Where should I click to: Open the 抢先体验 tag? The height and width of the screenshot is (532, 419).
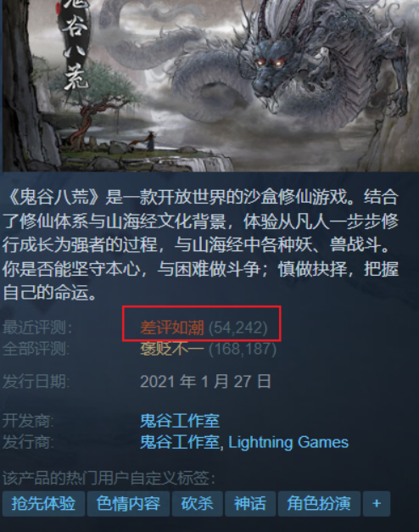click(x=43, y=503)
